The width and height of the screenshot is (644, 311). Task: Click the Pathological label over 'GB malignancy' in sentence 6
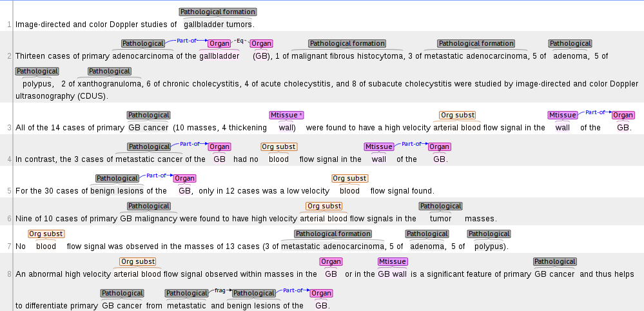tap(149, 206)
